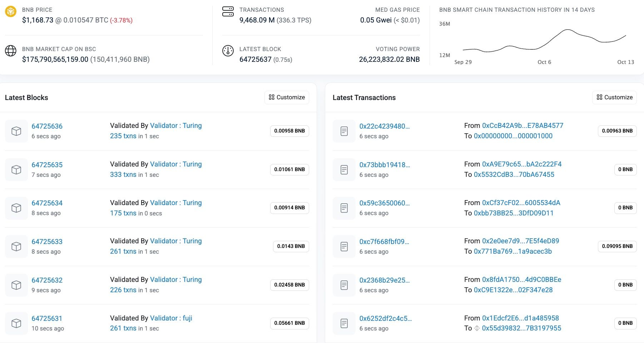644x343 pixels.
Task: Open sender address 0xCcB42A9b...E78AB4577
Action: [522, 125]
